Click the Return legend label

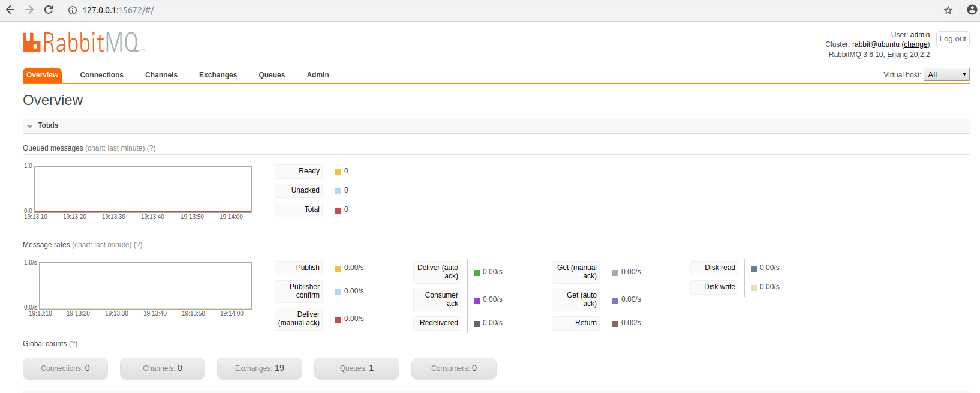(x=576, y=323)
